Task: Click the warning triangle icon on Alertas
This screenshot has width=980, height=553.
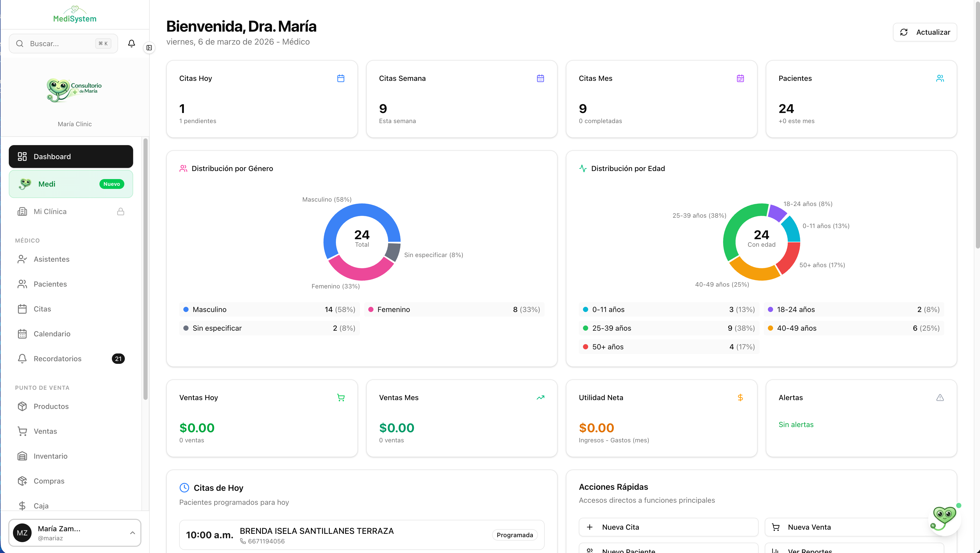Action: [x=940, y=398]
